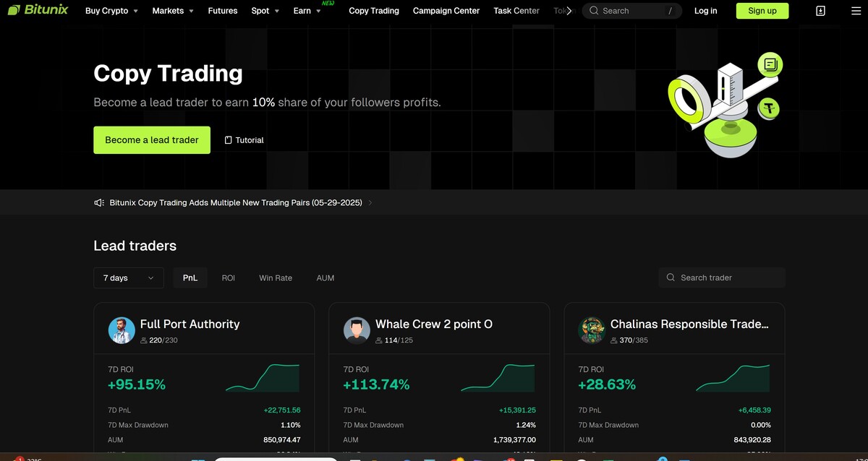Viewport: 868px width, 461px height.
Task: Click the magnifier icon in top search
Action: point(594,11)
